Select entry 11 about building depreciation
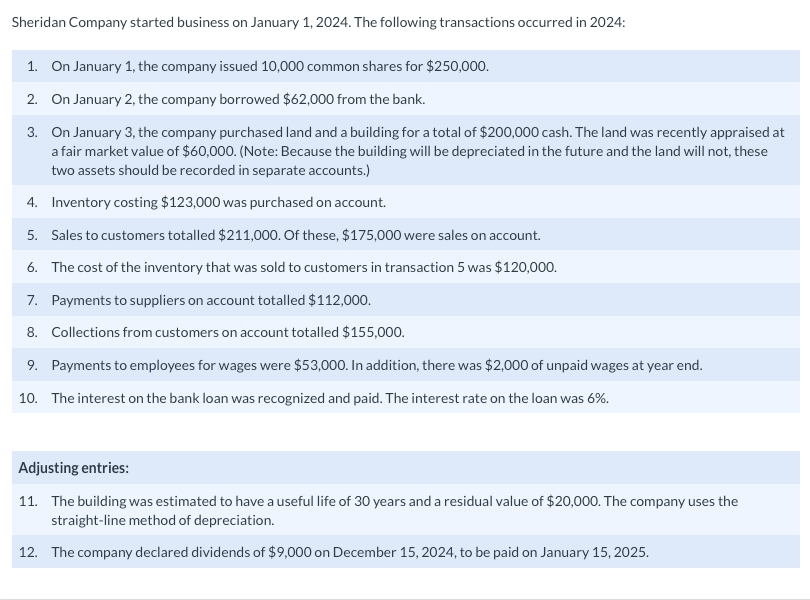This screenshot has height=600, width=810. click(406, 510)
